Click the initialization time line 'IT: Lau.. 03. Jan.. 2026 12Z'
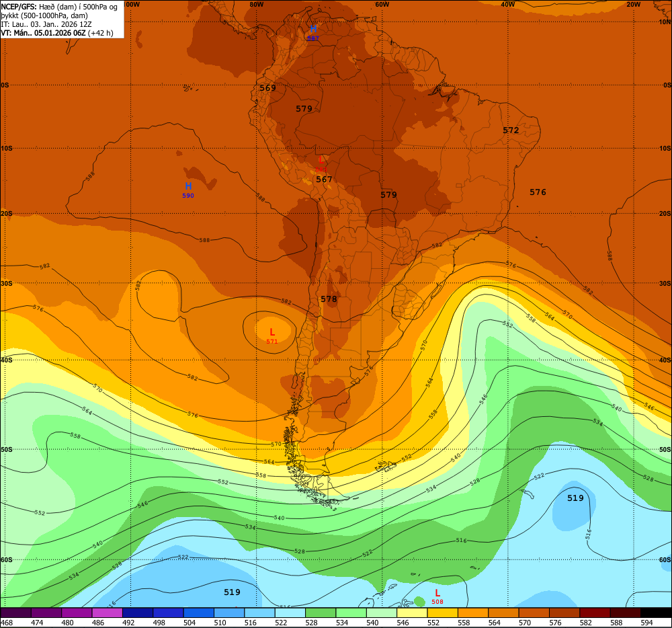Viewport: 672px width, 628px height. tap(46, 24)
